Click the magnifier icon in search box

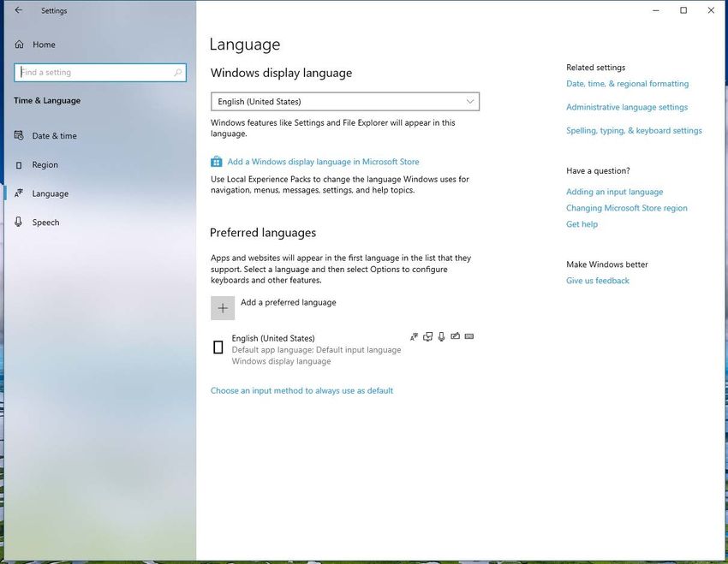177,73
